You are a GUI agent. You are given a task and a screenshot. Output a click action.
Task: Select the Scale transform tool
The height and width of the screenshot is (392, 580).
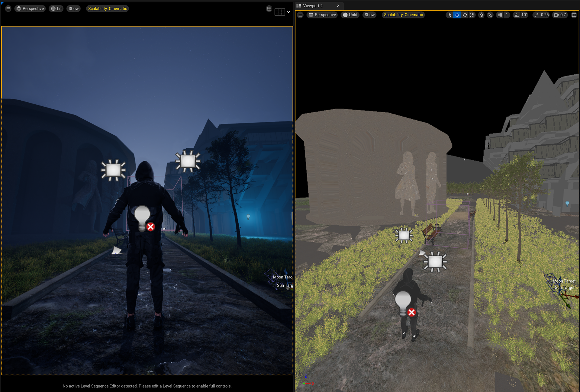[x=472, y=15]
